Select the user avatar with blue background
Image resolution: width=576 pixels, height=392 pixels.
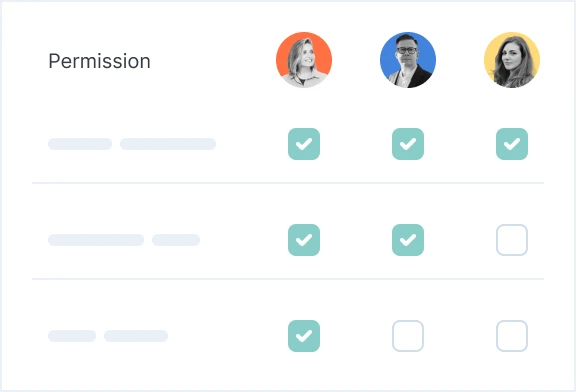408,60
